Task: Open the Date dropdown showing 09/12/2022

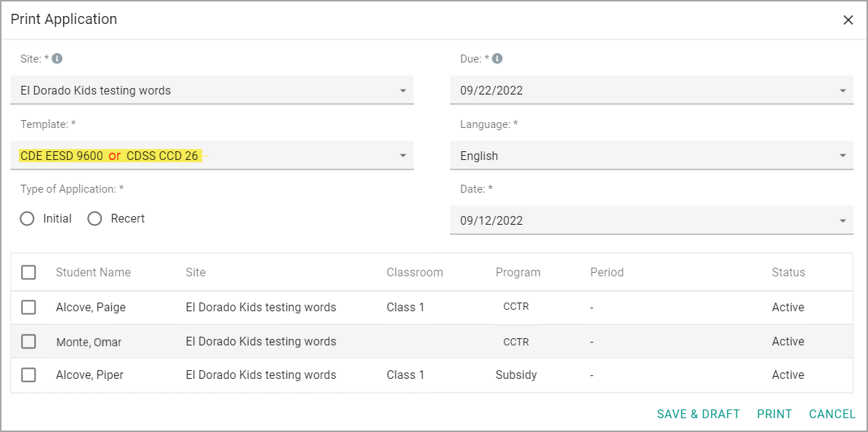Action: 651,220
